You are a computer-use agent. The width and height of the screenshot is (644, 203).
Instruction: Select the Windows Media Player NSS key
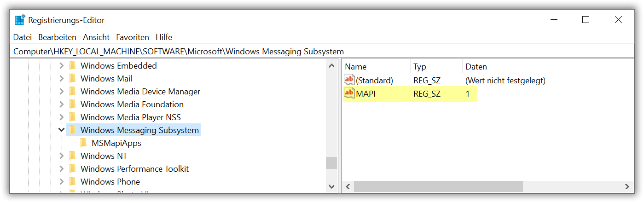[x=131, y=117]
